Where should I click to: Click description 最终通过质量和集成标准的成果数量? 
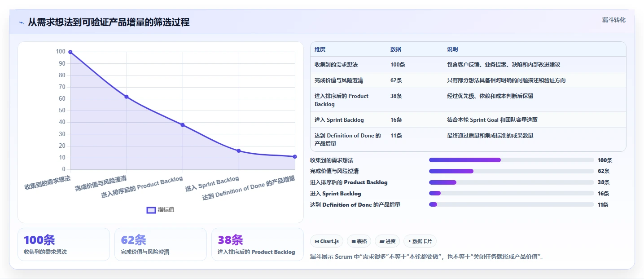tap(490, 136)
